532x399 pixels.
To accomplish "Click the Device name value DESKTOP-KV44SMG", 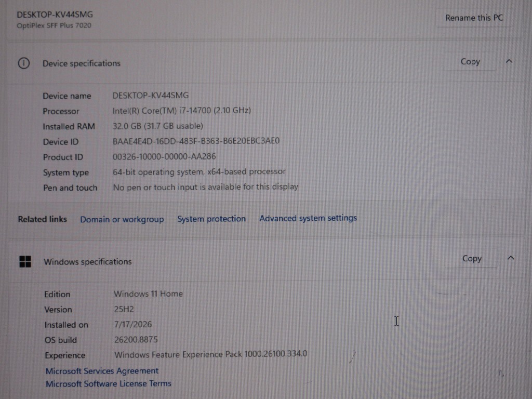I will (x=150, y=96).
